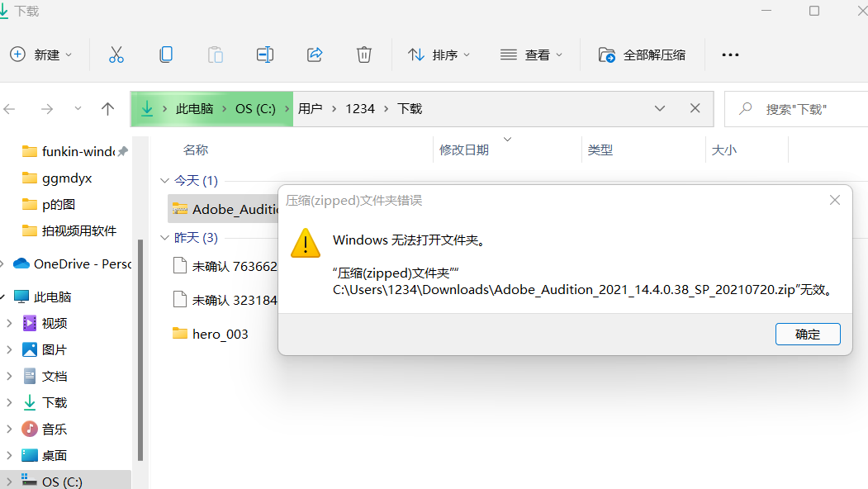Select 此电脑 in navigation pane

(43, 297)
